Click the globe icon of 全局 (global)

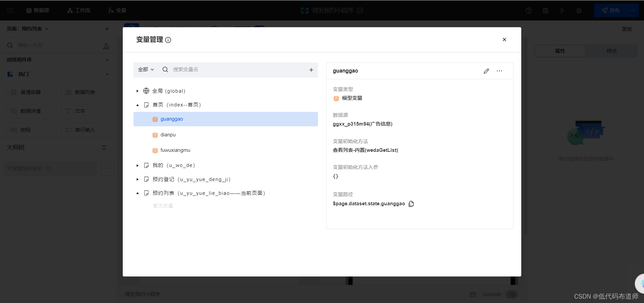pyautogui.click(x=146, y=91)
